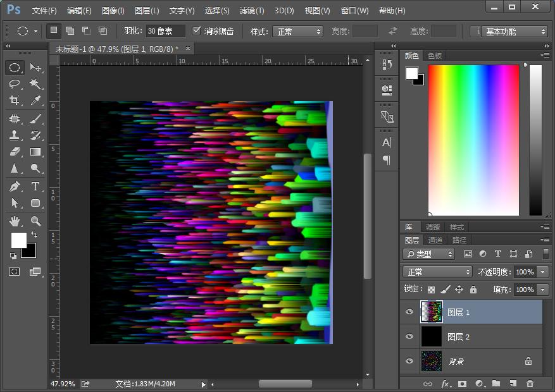Screen dimensions: 555x392
Task: Switch to the 通道 channels tab
Action: click(435, 240)
